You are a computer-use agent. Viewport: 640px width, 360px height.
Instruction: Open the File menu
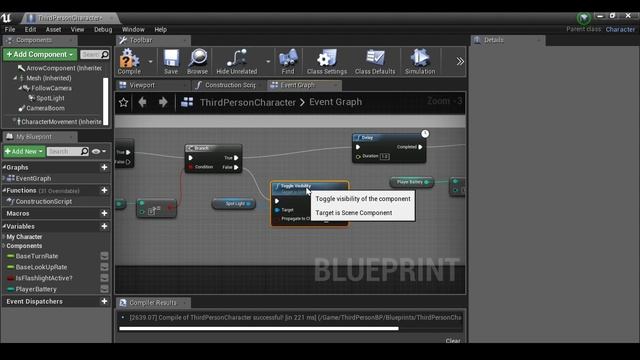[x=10, y=29]
